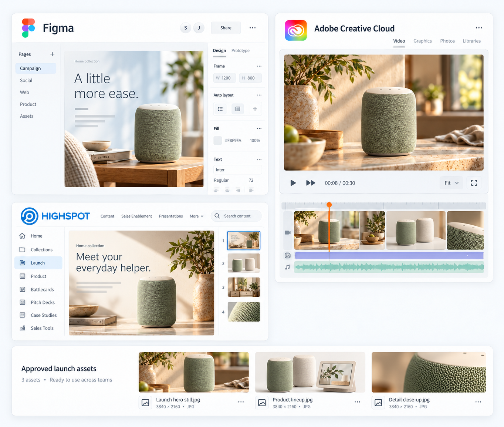The image size is (504, 427).
Task: Enter fullscreen video preview
Action: click(x=474, y=183)
